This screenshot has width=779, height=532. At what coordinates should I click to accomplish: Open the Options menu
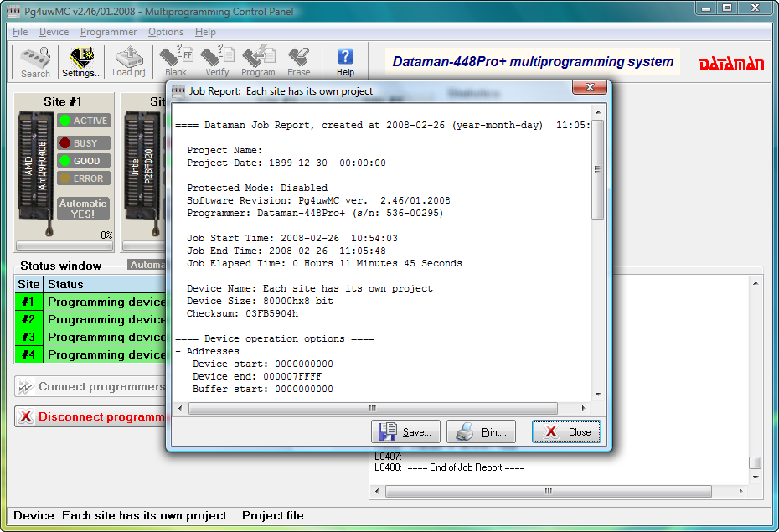pyautogui.click(x=166, y=32)
